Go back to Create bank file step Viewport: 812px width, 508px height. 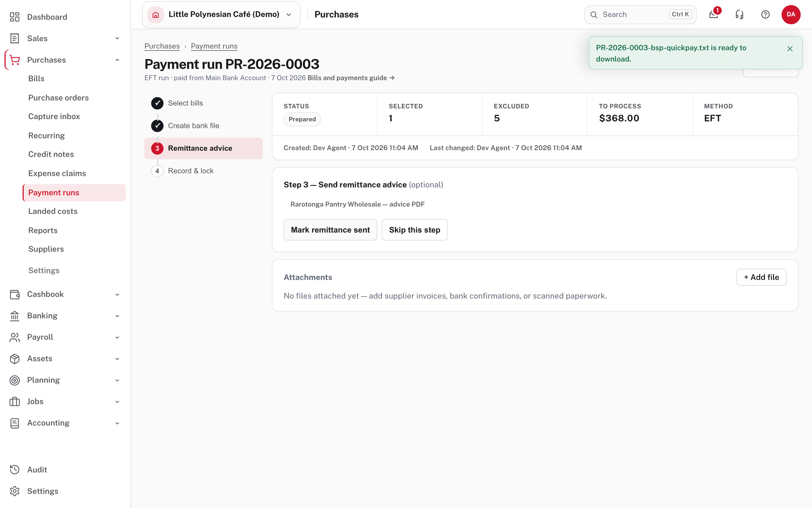click(x=203, y=126)
